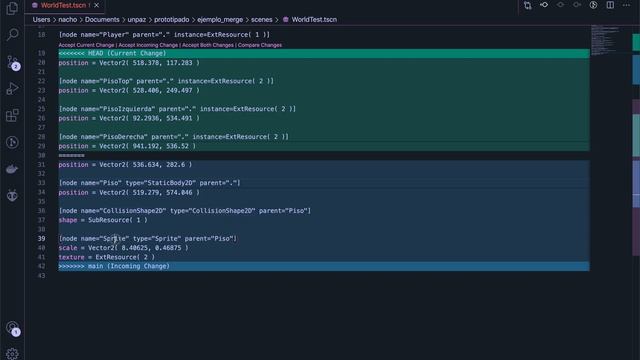Click Accept Incoming Change
Screen dimensions: 640x360
[x=148, y=45]
